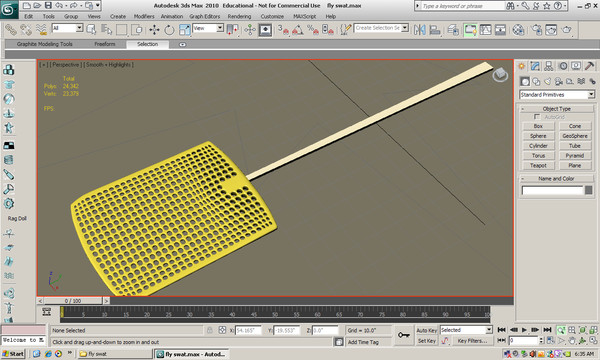Viewport: 600px width, 360px height.
Task: Click the Mirror tool icon
Action: (420, 29)
